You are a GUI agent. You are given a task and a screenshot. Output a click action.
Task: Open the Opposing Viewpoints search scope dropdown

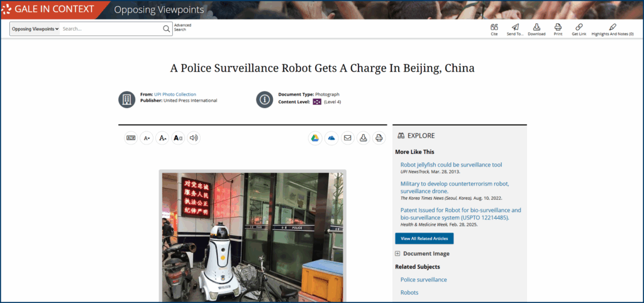click(35, 29)
